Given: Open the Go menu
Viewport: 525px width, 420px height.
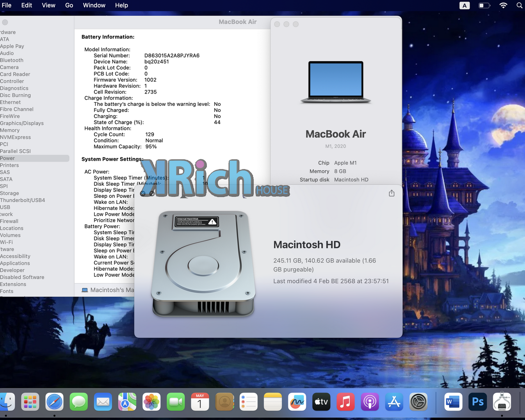Looking at the screenshot, I should point(69,5).
